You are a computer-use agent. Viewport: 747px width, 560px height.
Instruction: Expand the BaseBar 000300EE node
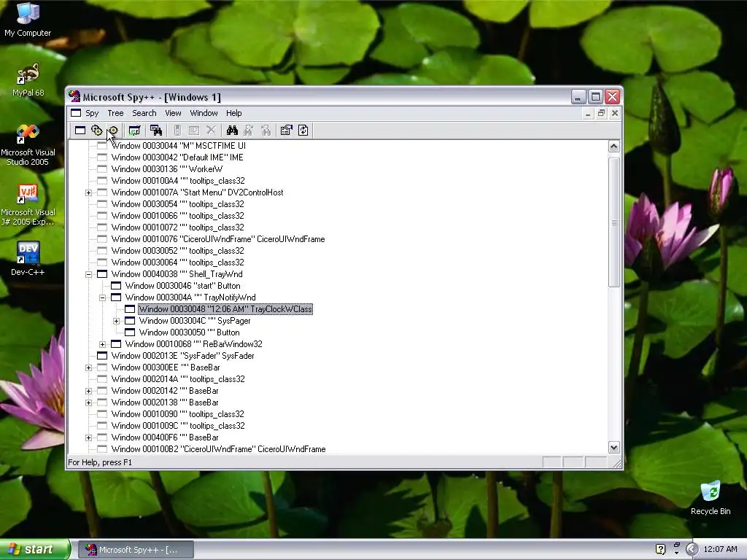pyautogui.click(x=88, y=367)
